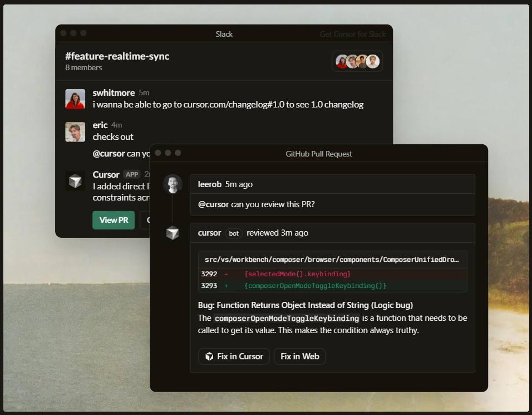The height and width of the screenshot is (415, 532).
Task: Open the ComposerUnifiedDro… file path header
Action: (x=332, y=260)
